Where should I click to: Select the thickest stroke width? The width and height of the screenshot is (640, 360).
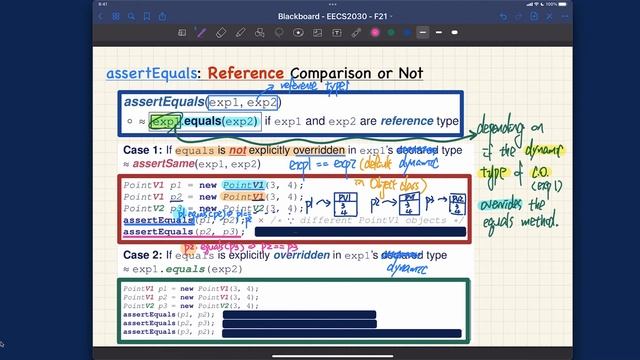[454, 33]
